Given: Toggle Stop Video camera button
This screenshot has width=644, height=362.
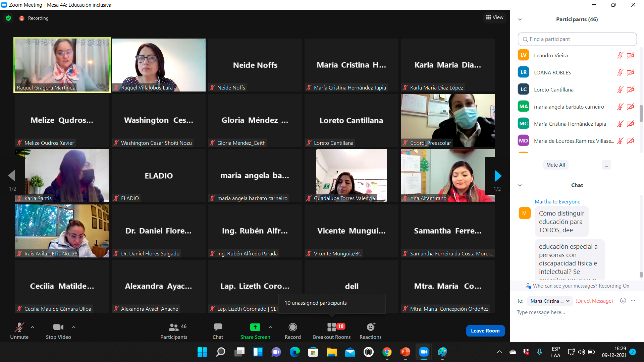Looking at the screenshot, I should [x=58, y=327].
